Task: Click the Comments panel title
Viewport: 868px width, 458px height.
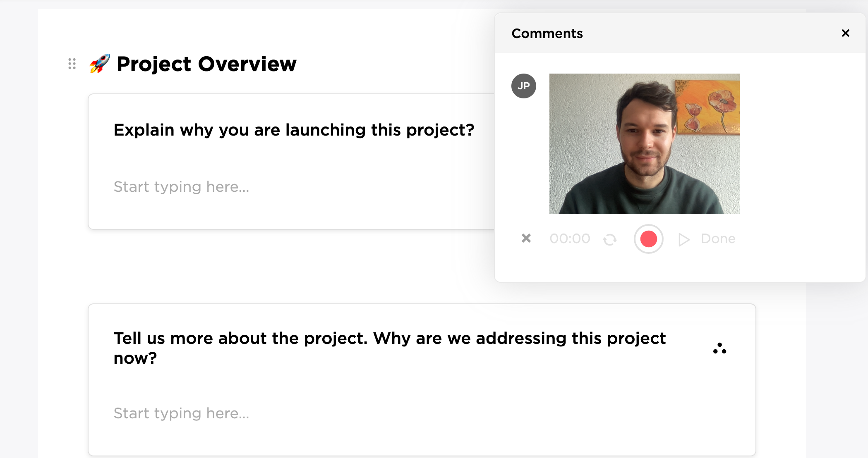Action: [x=547, y=33]
